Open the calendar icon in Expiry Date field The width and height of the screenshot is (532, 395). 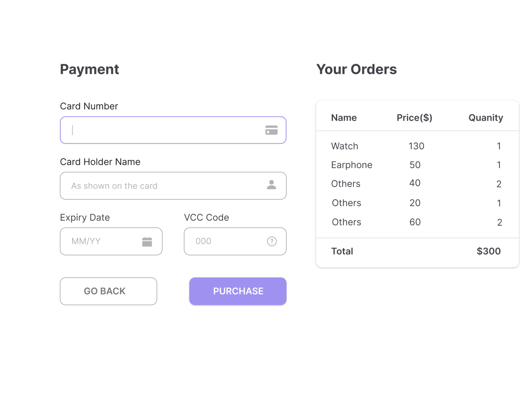147,242
